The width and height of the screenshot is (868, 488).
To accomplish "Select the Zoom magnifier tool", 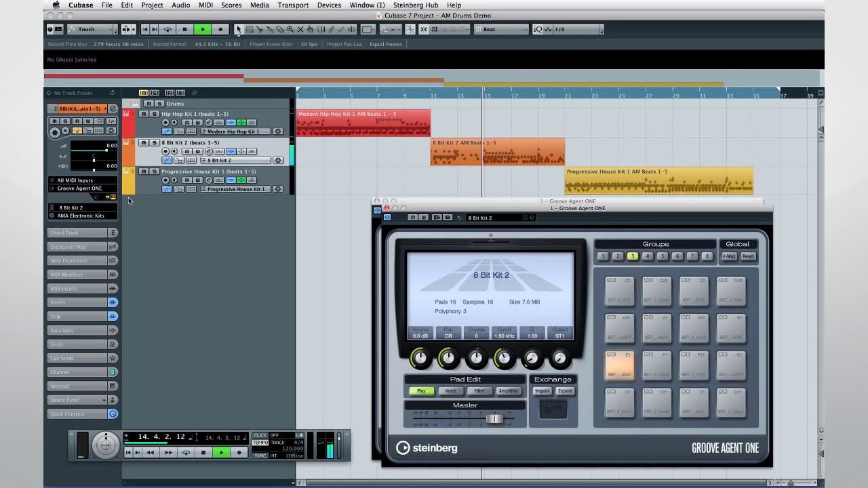I will [290, 29].
